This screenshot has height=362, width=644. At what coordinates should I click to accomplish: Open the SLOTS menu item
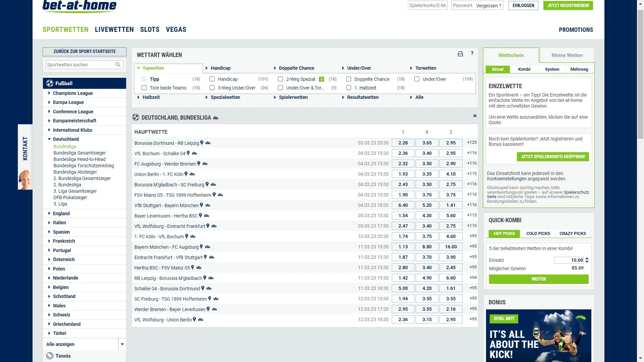point(150,29)
